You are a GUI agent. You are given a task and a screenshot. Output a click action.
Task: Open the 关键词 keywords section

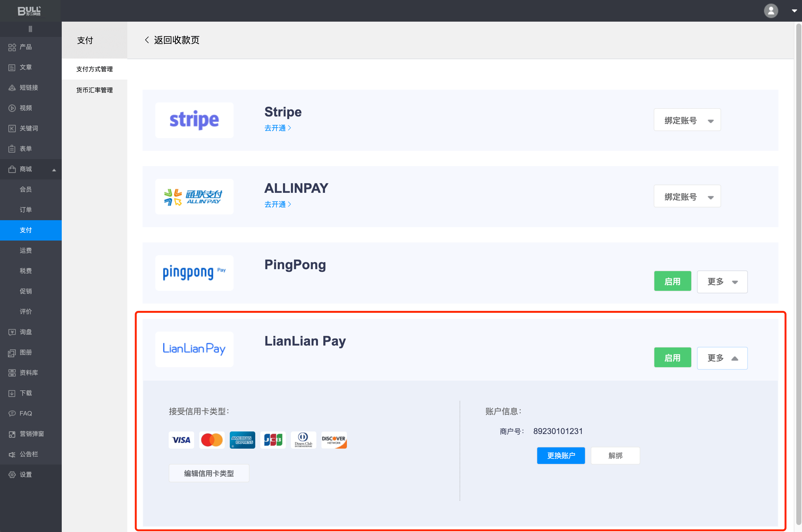pos(29,128)
